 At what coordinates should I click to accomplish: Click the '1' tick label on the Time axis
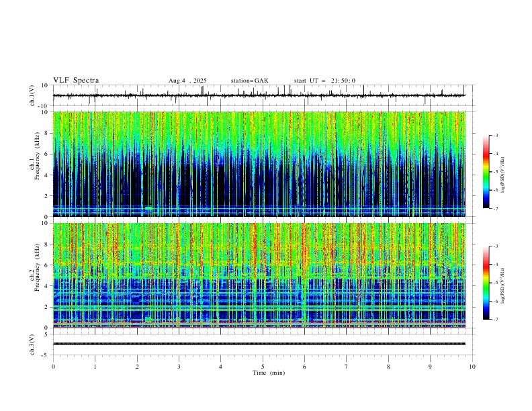tap(95, 367)
